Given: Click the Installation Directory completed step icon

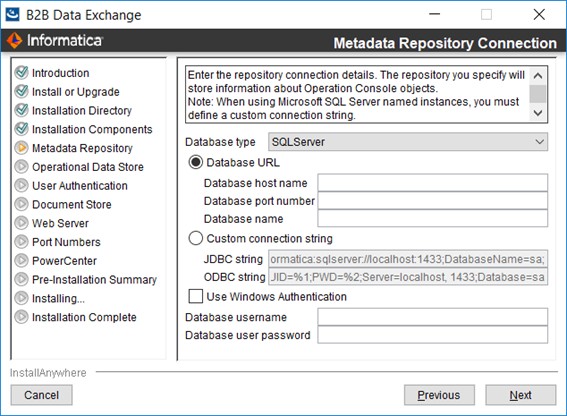Looking at the screenshot, I should pyautogui.click(x=21, y=110).
